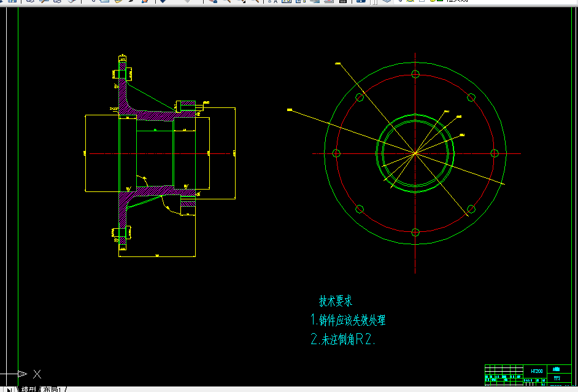
Task: Switch to the 布局1 layout tab
Action: point(52,390)
